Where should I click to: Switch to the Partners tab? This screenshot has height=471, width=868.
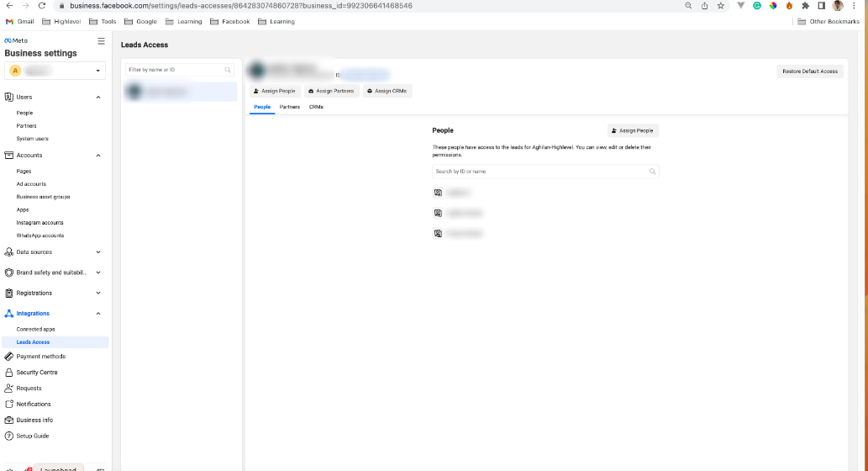[290, 107]
